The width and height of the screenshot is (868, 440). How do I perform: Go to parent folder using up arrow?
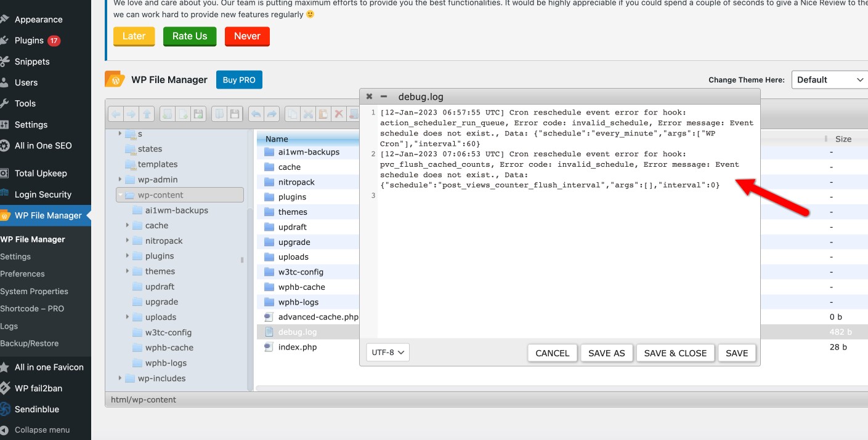(x=147, y=114)
